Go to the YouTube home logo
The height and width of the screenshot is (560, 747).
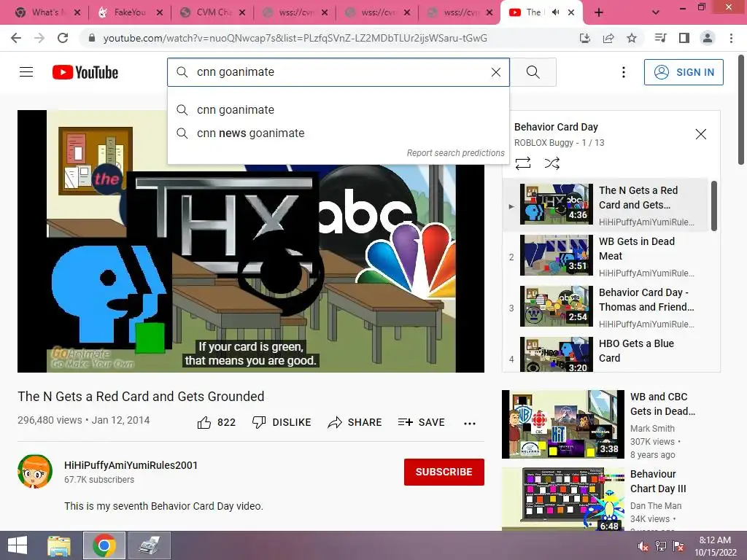[x=85, y=72]
